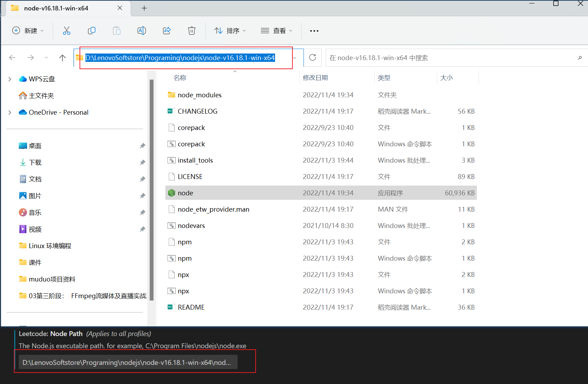The height and width of the screenshot is (384, 588).
Task: Open the 课件 folder shortcut
Action: tap(30, 262)
